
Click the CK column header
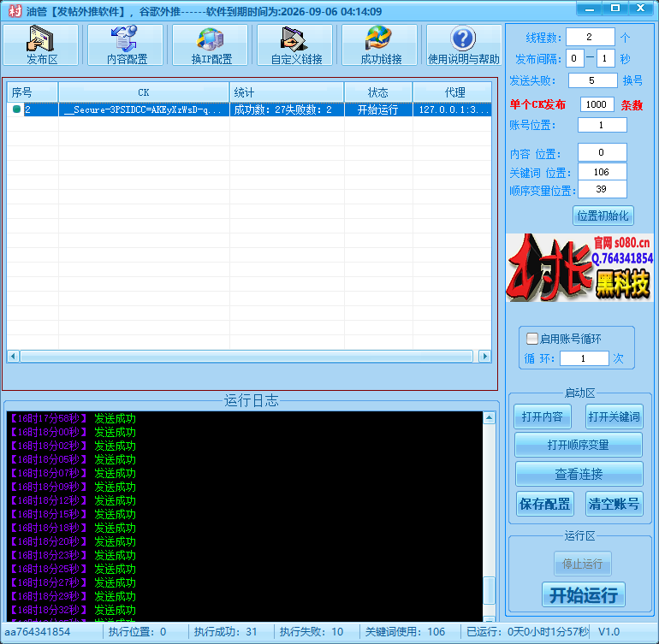pyautogui.click(x=144, y=92)
